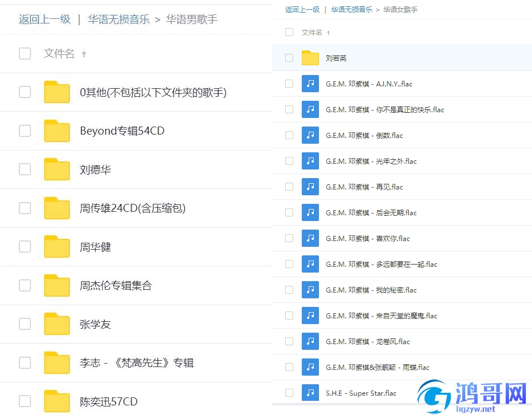Sort by 文件名 arrow in 华语女歌手 list
This screenshot has width=532, height=418.
(328, 33)
